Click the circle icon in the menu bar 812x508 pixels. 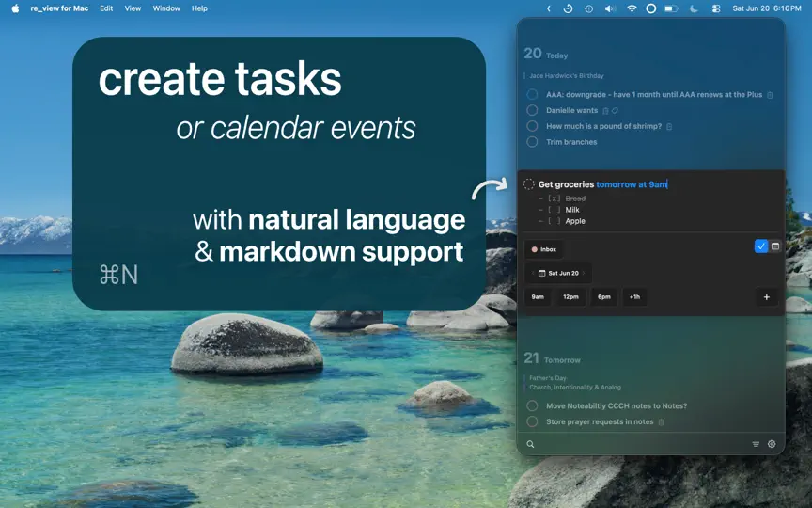(651, 8)
